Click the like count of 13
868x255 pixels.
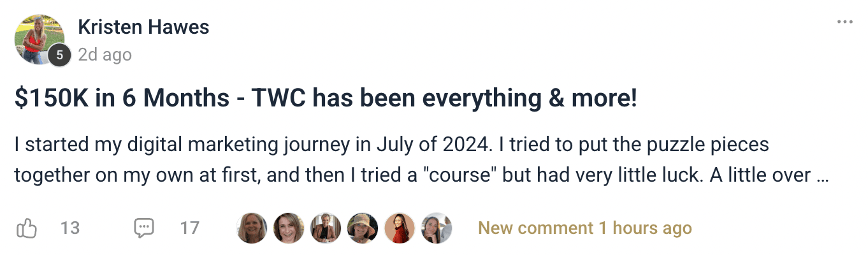pyautogui.click(x=70, y=228)
